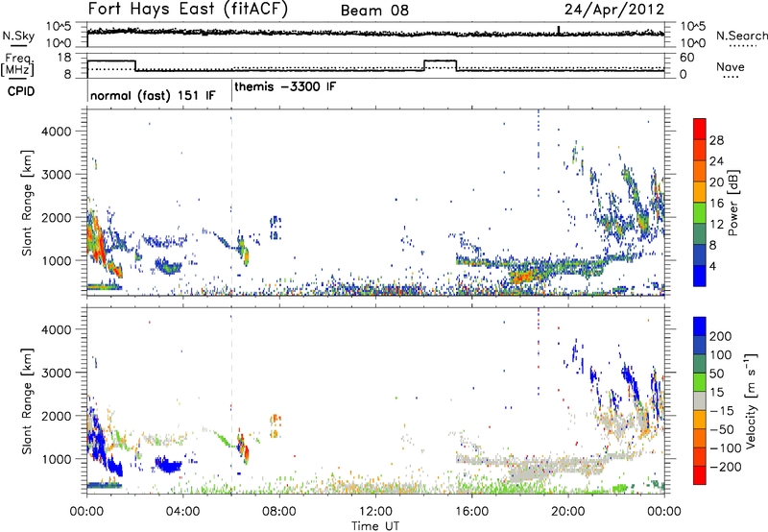Screen dimensions: 768x532
Task: Pick the bright blue top Velocity colorbar segment
Action: tap(700, 326)
